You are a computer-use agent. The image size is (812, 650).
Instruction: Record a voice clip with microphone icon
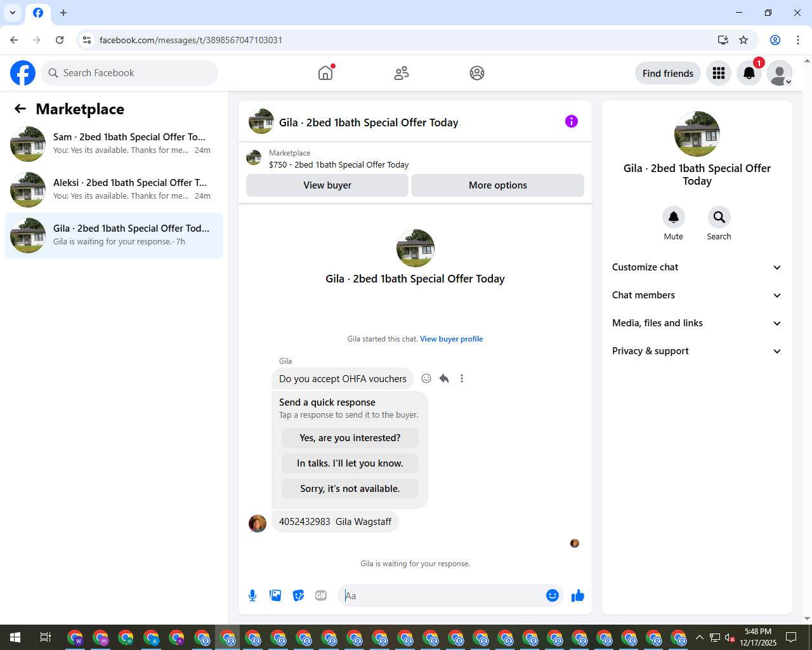pyautogui.click(x=252, y=595)
